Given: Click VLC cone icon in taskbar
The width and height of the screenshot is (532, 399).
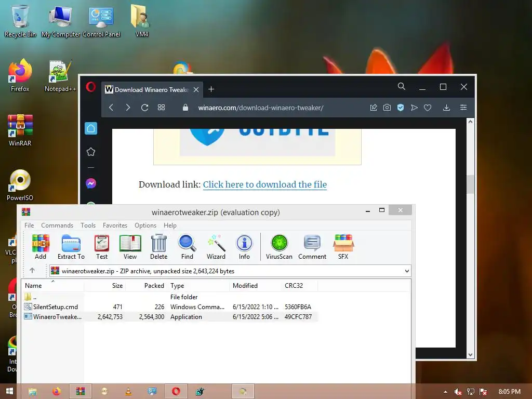Looking at the screenshot, I should (128, 391).
